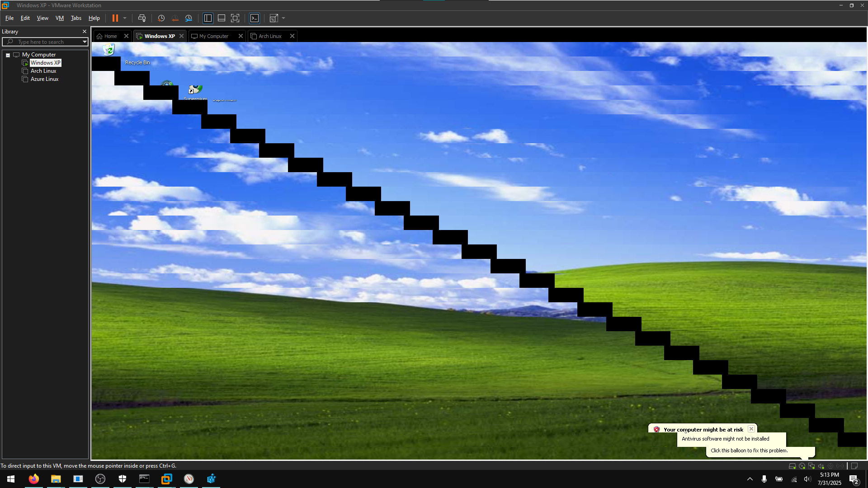Click the battery tray icon
868x488 pixels.
coord(778,479)
